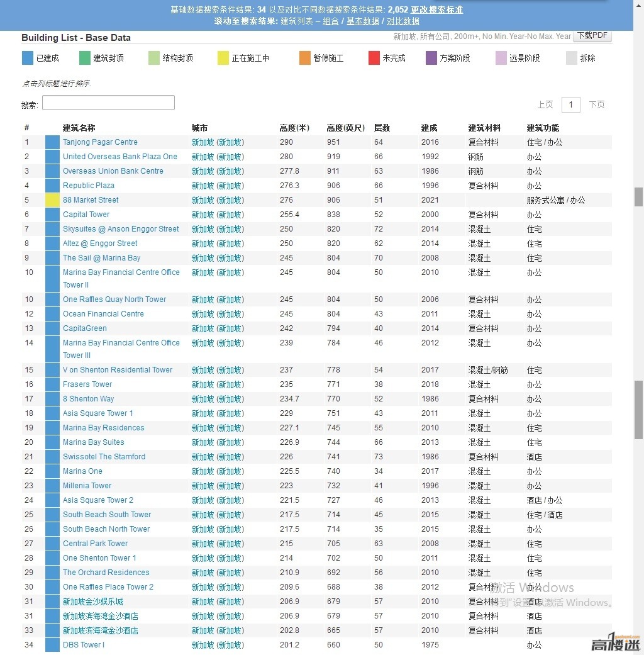Image resolution: width=644 pixels, height=655 pixels.
Task: Open United Overseas Bank Plaza One link
Action: [120, 157]
